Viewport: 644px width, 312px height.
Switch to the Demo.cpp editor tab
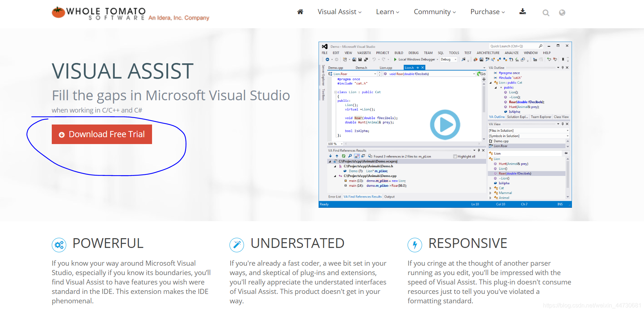(x=336, y=68)
